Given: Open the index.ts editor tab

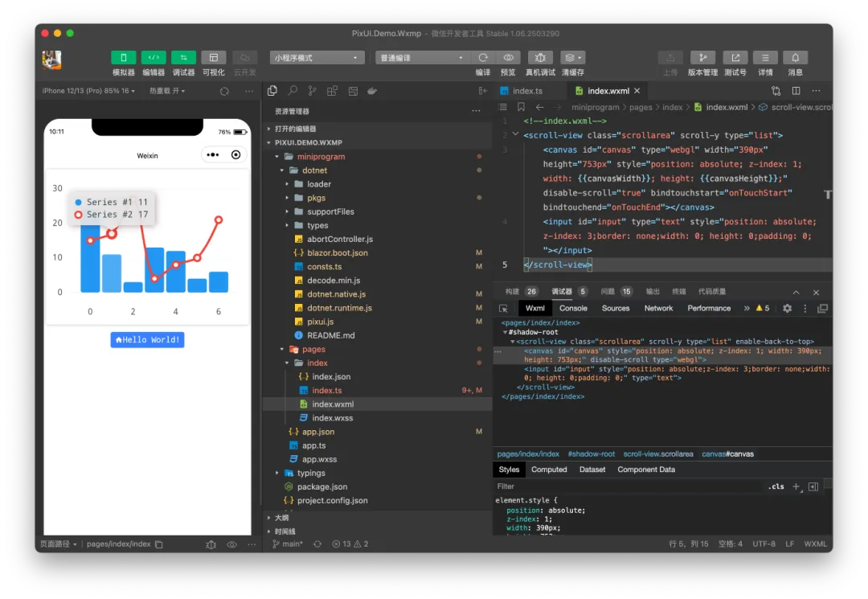Looking at the screenshot, I should (x=527, y=91).
